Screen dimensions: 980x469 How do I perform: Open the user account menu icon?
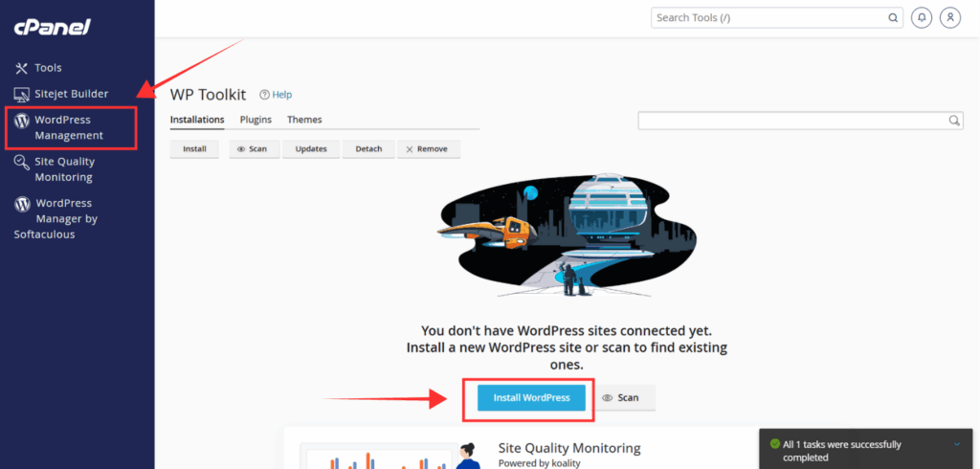(x=950, y=17)
